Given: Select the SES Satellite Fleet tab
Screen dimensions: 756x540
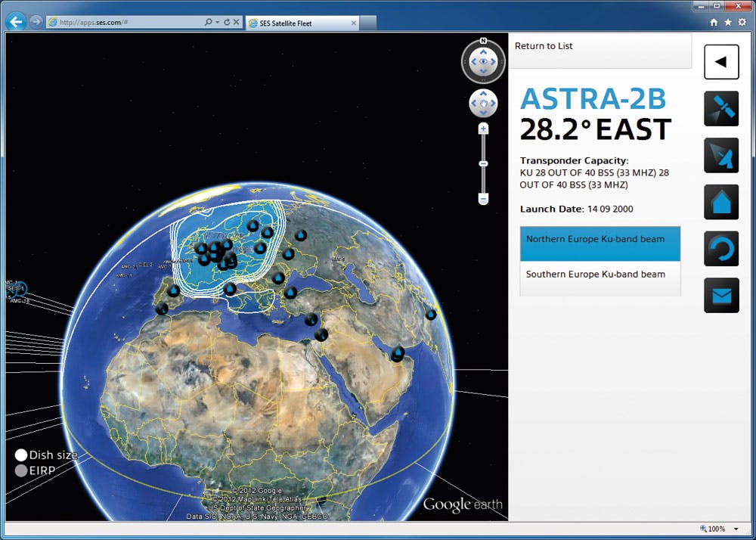Looking at the screenshot, I should pos(302,23).
